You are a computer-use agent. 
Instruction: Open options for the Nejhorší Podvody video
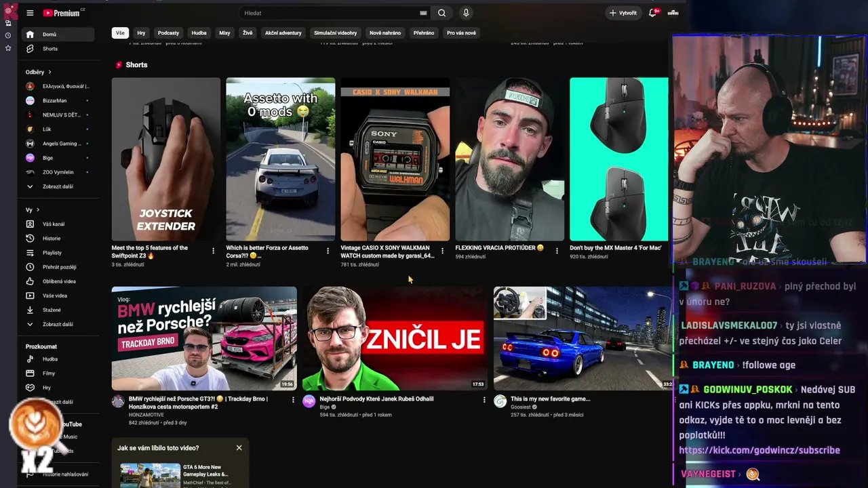(484, 400)
